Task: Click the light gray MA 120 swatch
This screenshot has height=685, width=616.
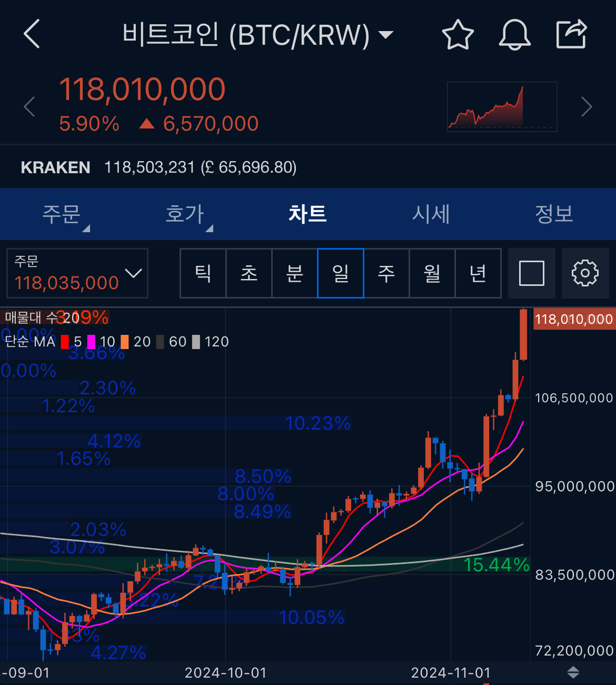Action: click(x=196, y=342)
